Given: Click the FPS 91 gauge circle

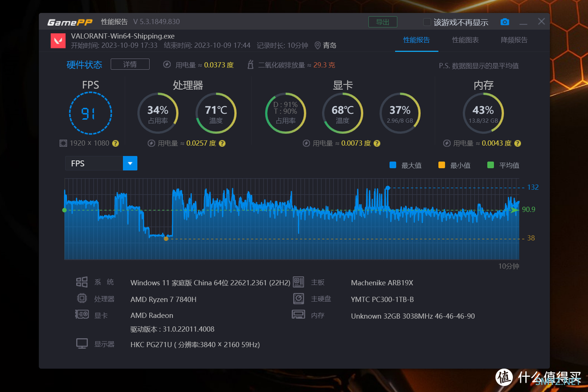Looking at the screenshot, I should (90, 113).
